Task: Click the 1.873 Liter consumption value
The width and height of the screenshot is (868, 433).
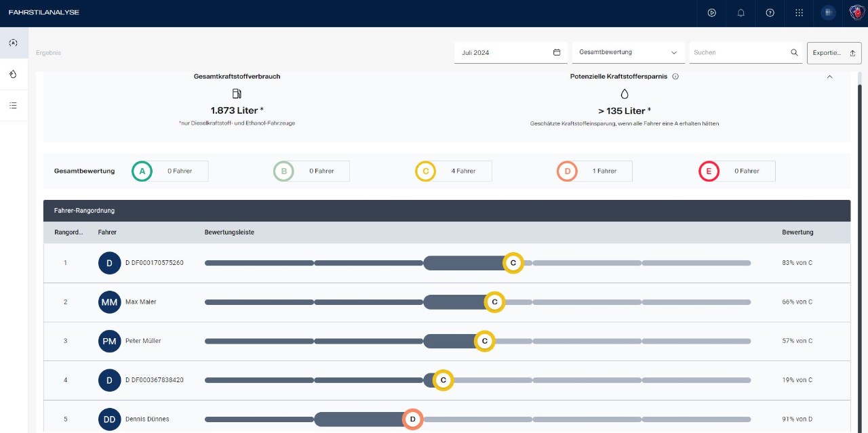Action: (x=237, y=110)
